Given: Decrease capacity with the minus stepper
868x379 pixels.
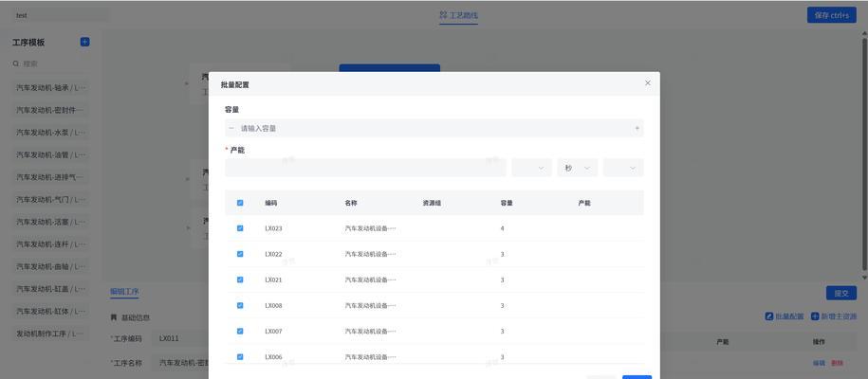Looking at the screenshot, I should [x=231, y=128].
